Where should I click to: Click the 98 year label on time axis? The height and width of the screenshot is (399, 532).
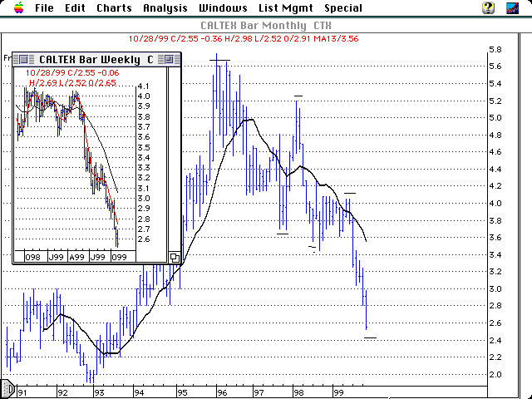[x=299, y=393]
